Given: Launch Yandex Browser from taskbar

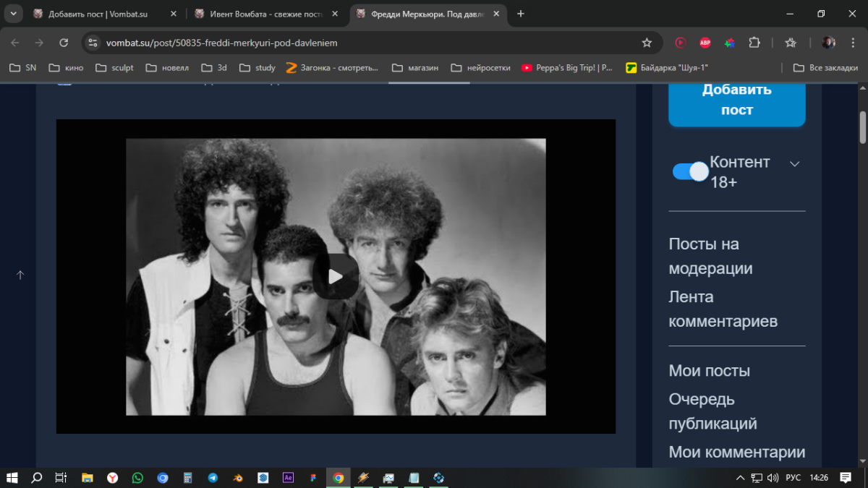Looking at the screenshot, I should click(x=113, y=478).
